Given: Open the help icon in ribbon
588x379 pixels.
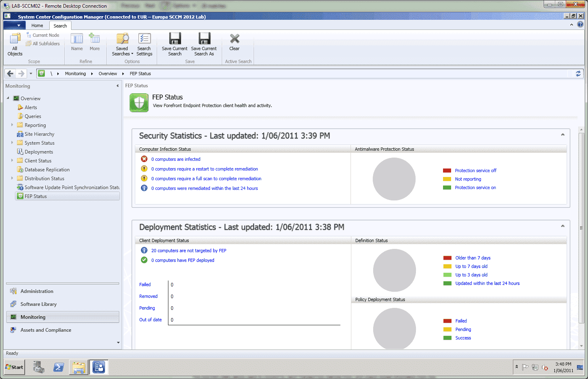Looking at the screenshot, I should [x=580, y=25].
